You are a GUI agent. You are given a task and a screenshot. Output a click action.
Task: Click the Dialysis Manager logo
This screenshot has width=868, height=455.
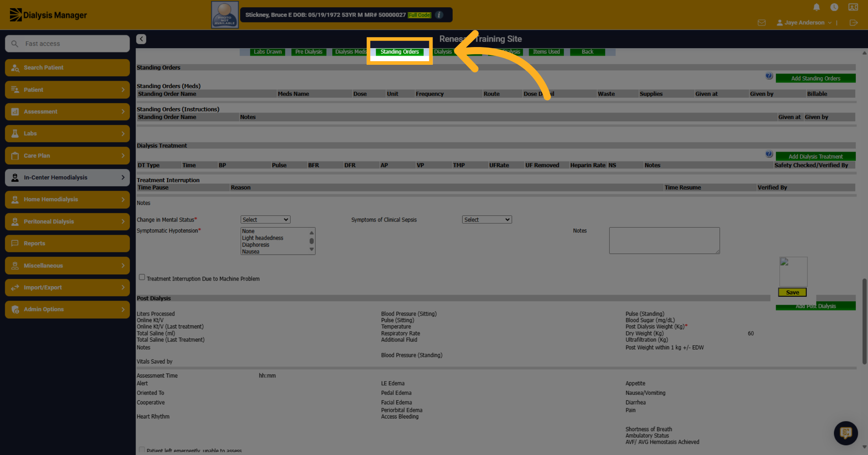coord(48,15)
